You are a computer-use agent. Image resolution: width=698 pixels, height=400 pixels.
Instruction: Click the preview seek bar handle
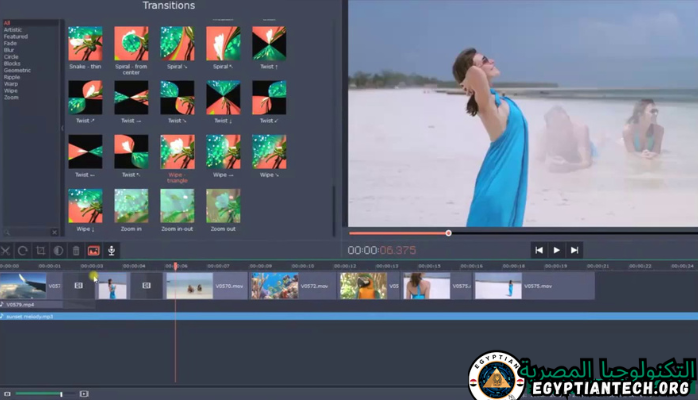click(448, 233)
